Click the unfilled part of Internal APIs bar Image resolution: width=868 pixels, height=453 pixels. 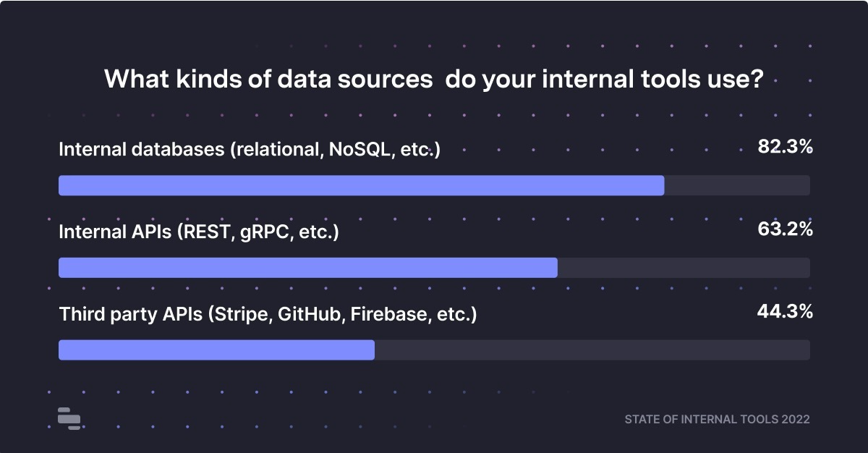click(684, 268)
